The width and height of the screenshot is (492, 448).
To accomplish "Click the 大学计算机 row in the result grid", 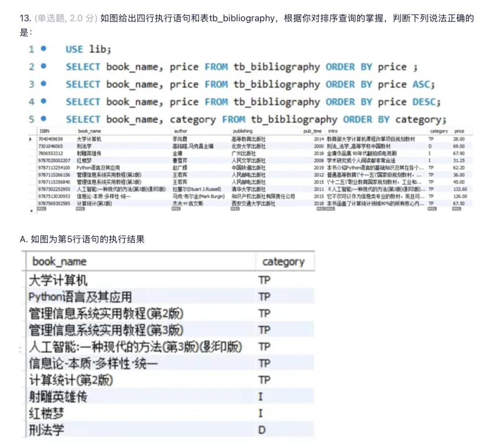I will click(x=58, y=280).
